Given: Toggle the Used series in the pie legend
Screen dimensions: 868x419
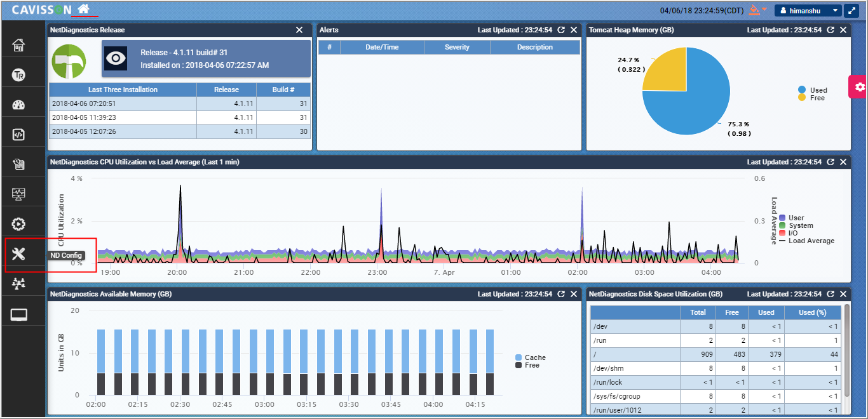Looking at the screenshot, I should [x=813, y=90].
